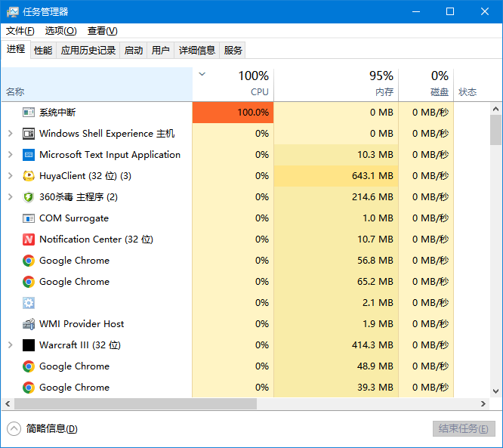Click the vertical scrollbar down arrow
This screenshot has width=503, height=448.
pyautogui.click(x=496, y=391)
